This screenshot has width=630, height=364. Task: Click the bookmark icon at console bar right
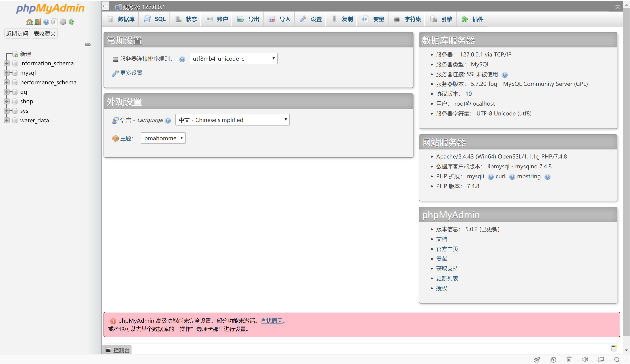coord(614,348)
